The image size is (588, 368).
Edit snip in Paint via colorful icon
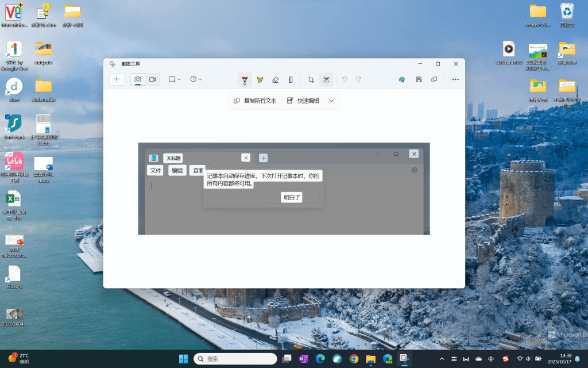(x=401, y=79)
